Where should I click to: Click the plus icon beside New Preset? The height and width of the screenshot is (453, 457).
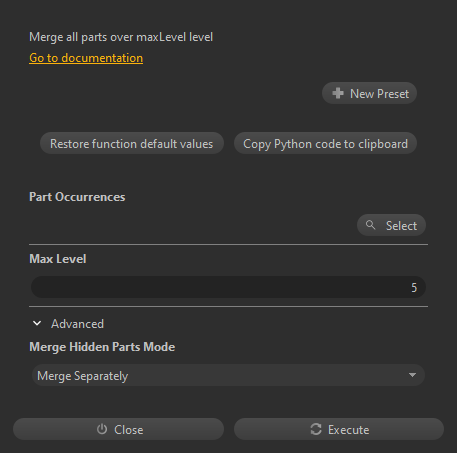click(x=338, y=93)
